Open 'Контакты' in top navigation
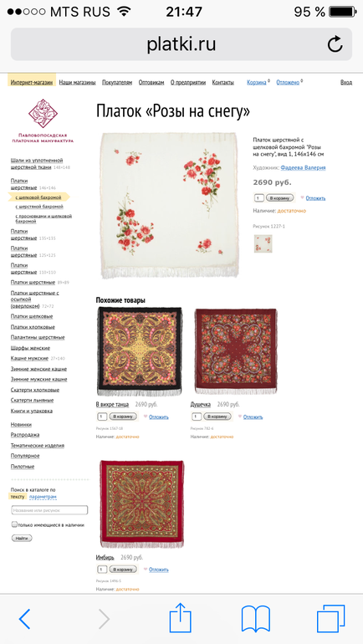This screenshot has width=363, height=644. (223, 82)
